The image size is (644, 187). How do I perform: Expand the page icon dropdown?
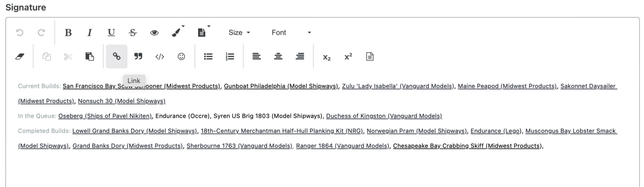(203, 33)
